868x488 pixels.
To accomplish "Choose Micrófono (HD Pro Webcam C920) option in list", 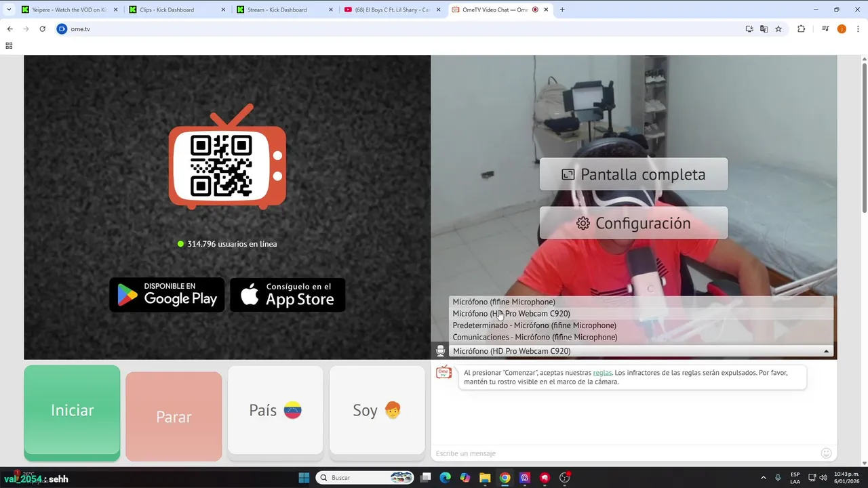I will 641,314.
